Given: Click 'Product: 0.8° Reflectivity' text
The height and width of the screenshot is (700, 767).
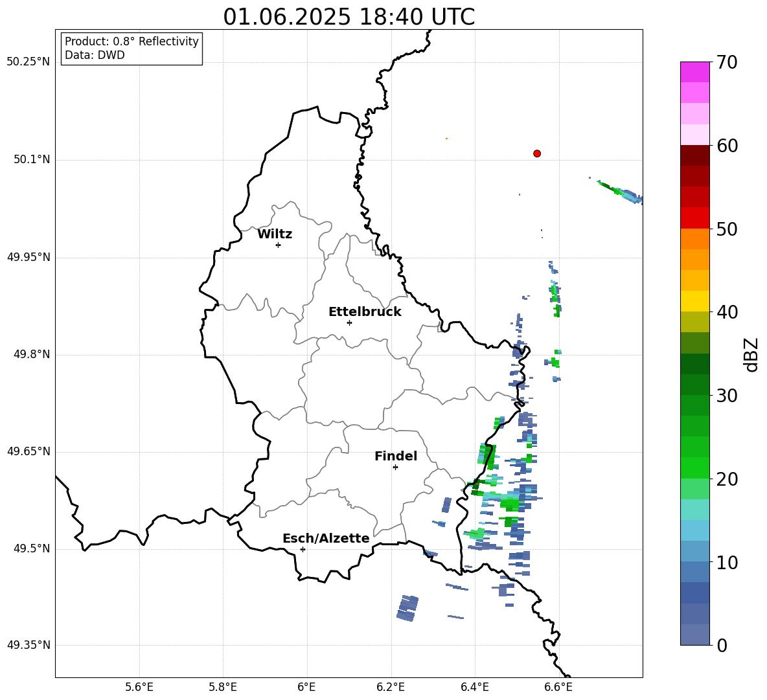Looking at the screenshot, I should (132, 41).
